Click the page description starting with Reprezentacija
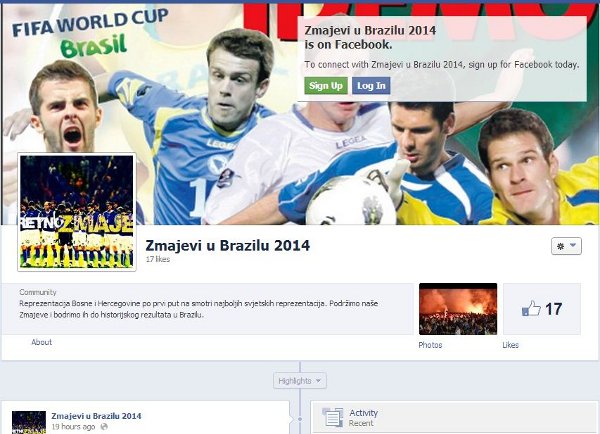 [199, 309]
